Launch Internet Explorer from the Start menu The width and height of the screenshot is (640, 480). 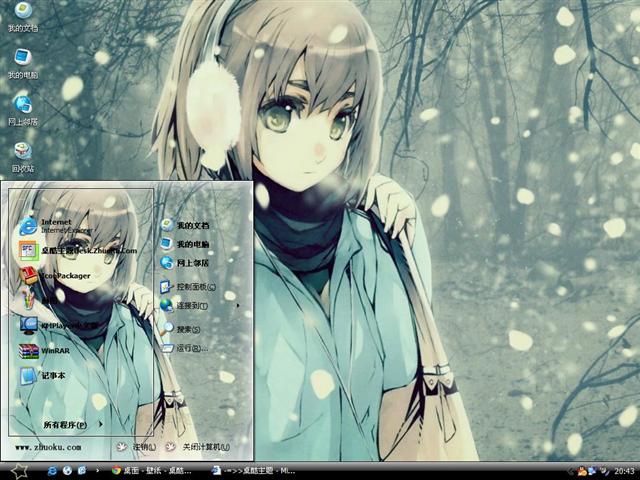click(x=55, y=226)
